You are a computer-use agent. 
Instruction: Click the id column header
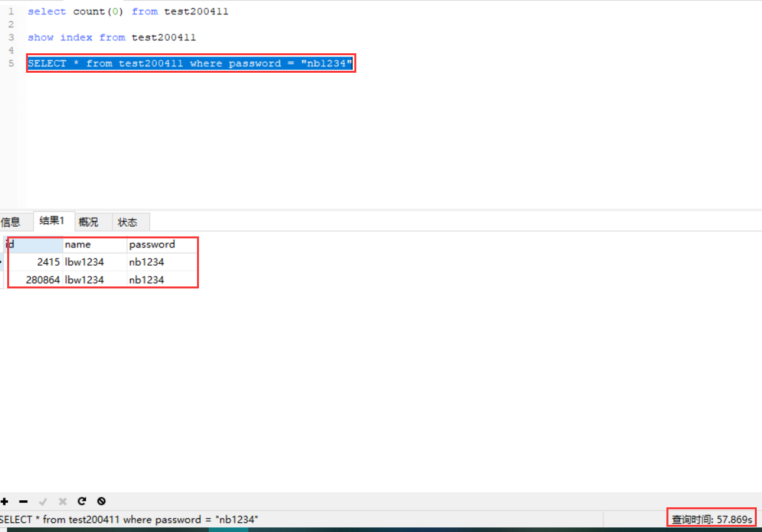(x=33, y=244)
